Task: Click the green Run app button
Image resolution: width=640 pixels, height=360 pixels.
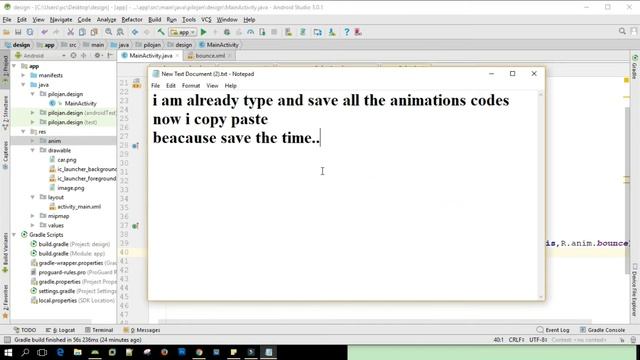Action: tap(204, 32)
